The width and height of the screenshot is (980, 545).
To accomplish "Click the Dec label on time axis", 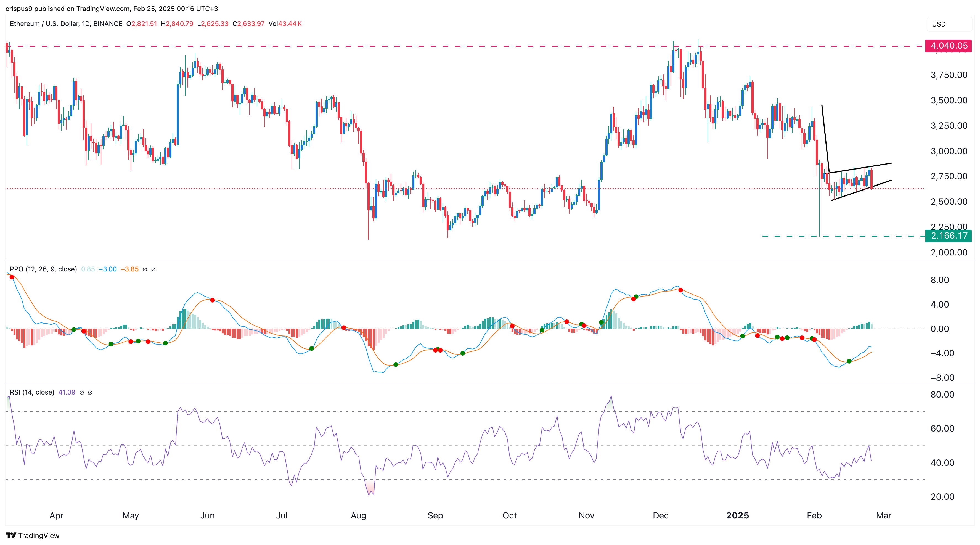I will coord(660,515).
